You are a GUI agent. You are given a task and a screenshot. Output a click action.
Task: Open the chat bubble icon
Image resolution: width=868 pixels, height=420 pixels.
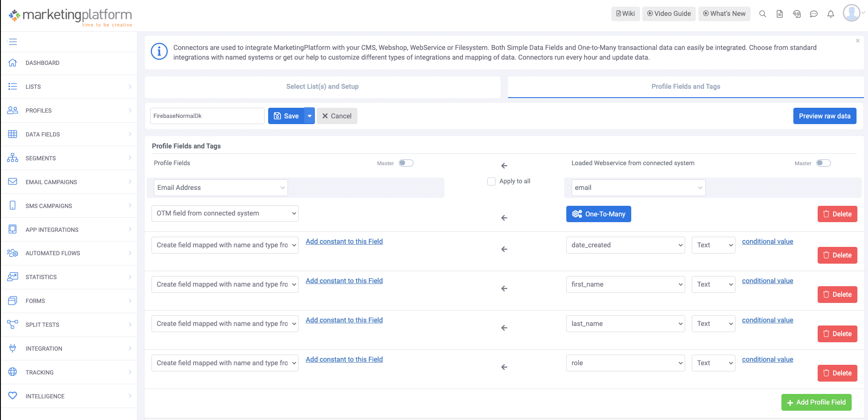click(814, 14)
